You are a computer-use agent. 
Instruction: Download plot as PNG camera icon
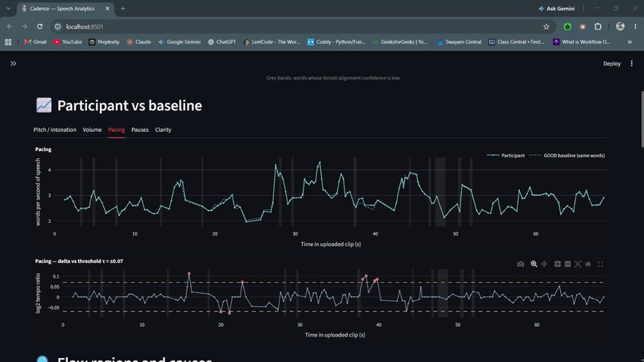(520, 265)
